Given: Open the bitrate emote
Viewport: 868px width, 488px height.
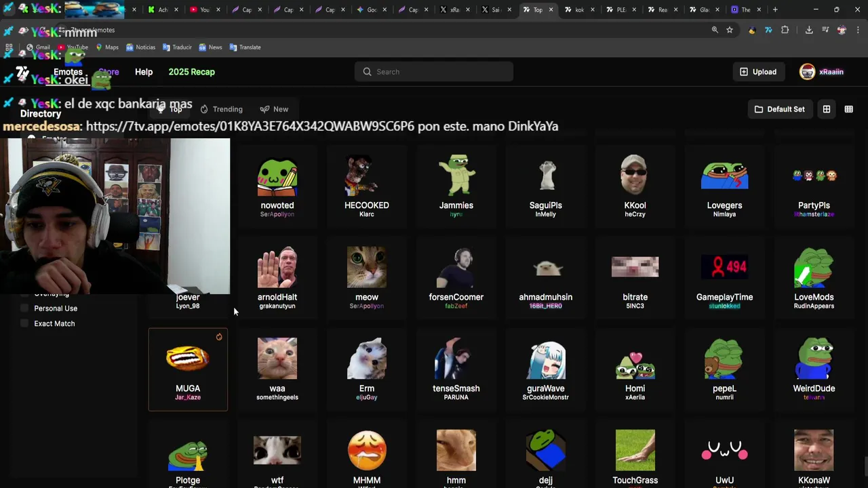Looking at the screenshot, I should tap(635, 277).
